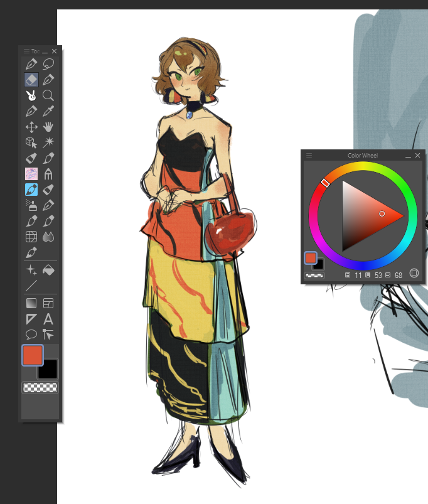Select the lasso selection tool
The image size is (428, 504).
(48, 64)
